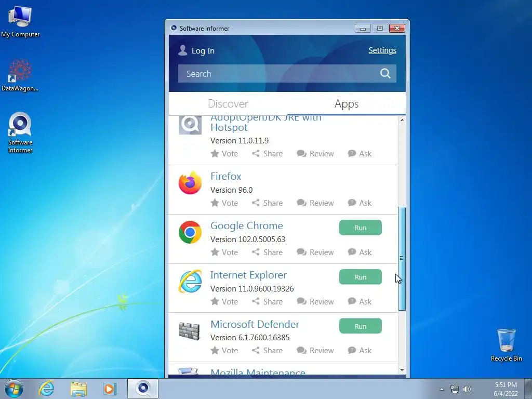532x399 pixels.
Task: Open the AdoptOpenJDK JRE with Hotspot title
Action: (265, 123)
